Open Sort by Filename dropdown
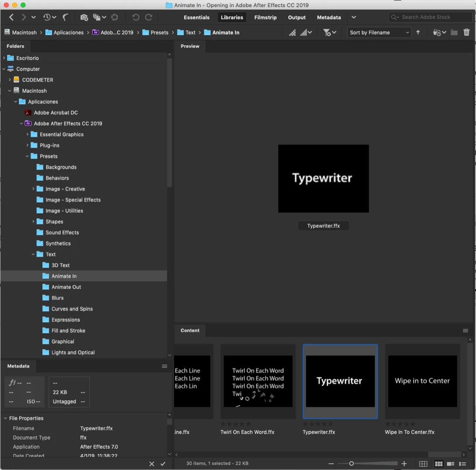476x470 pixels. coord(379,33)
